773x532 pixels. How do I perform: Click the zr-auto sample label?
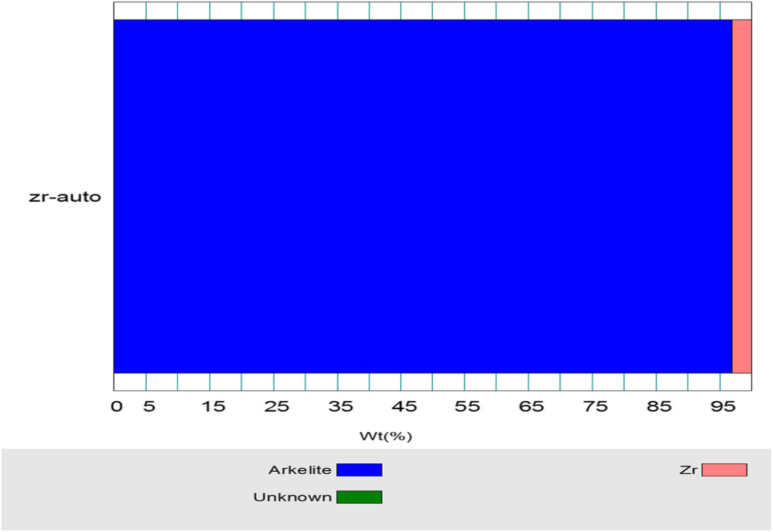tap(65, 197)
